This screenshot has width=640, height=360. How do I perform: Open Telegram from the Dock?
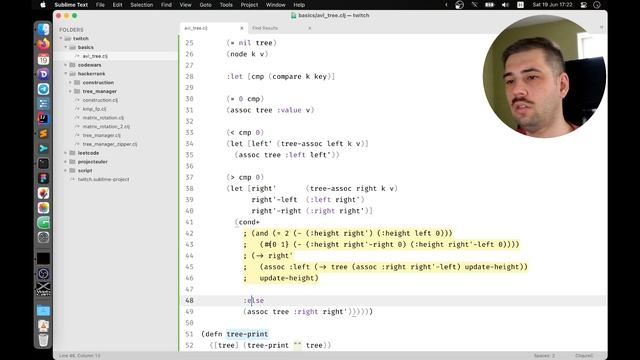pyautogui.click(x=43, y=89)
